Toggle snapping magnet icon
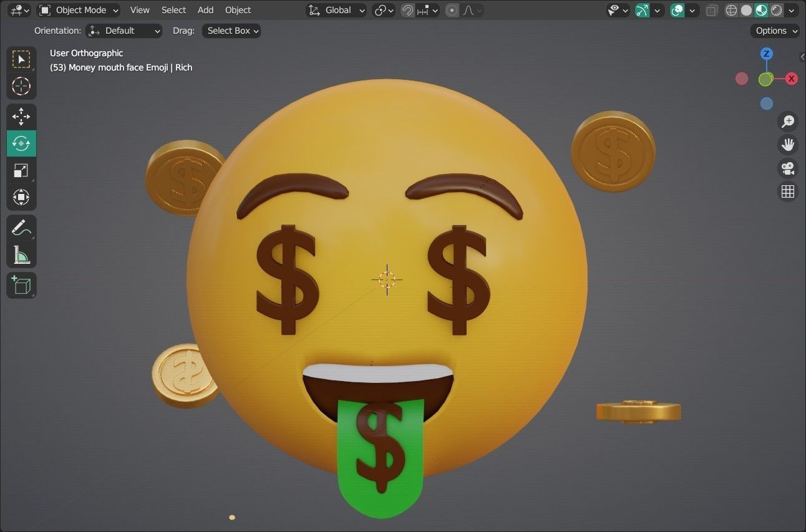The image size is (806, 532). 407,10
